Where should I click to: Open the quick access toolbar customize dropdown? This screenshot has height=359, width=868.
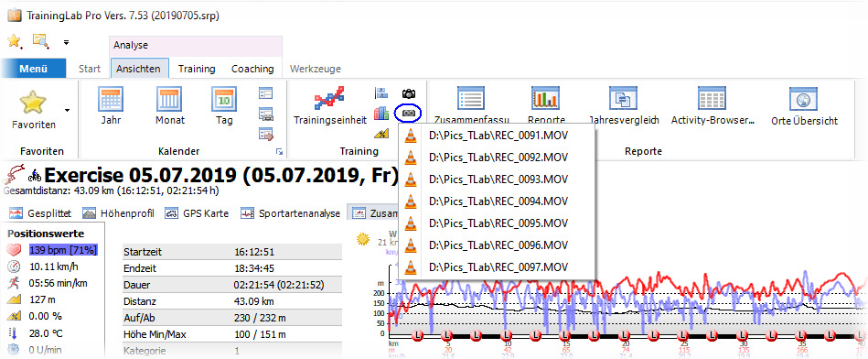(66, 42)
